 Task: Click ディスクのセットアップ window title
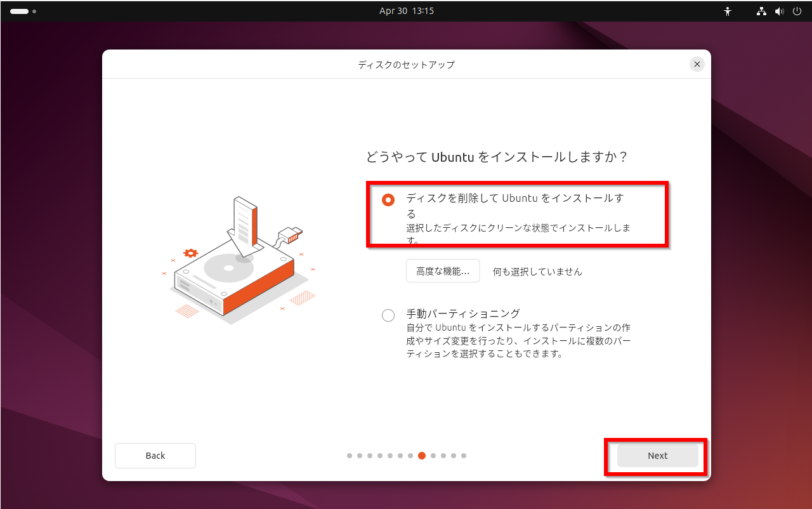[406, 65]
